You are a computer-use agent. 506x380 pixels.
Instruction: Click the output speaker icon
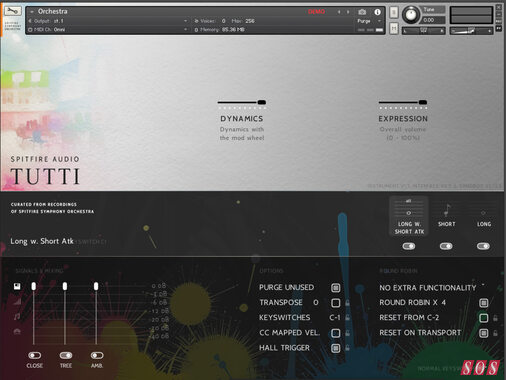click(30, 21)
